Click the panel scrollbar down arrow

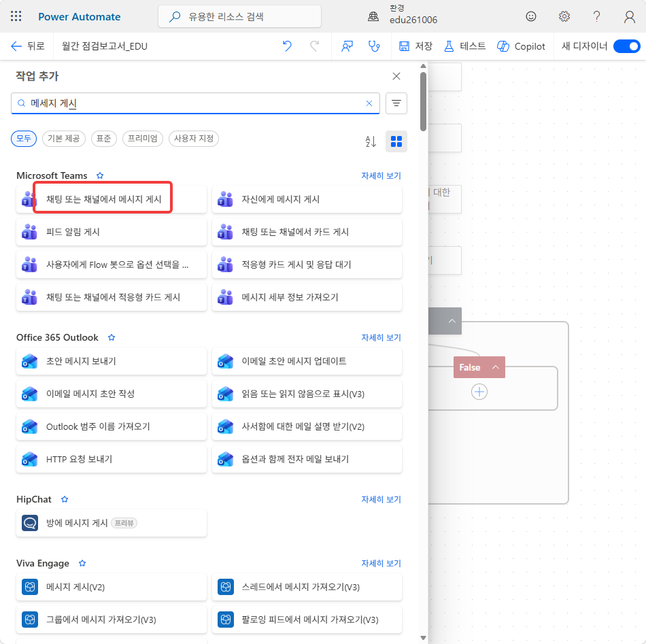click(423, 638)
